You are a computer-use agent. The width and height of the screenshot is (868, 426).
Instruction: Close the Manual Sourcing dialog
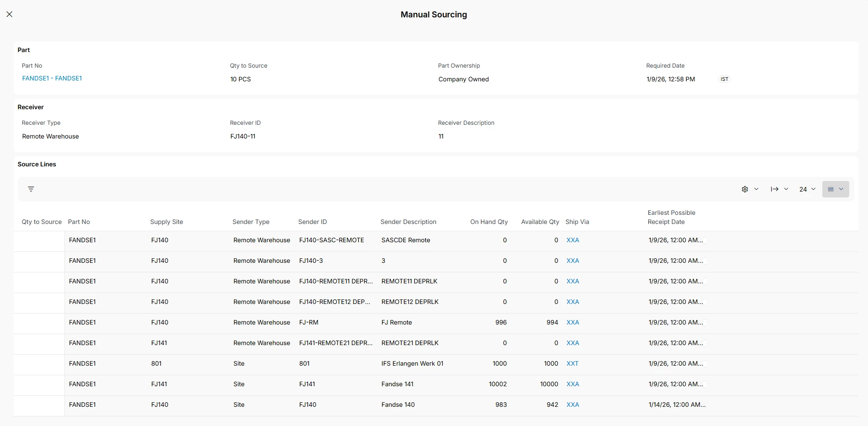point(9,14)
